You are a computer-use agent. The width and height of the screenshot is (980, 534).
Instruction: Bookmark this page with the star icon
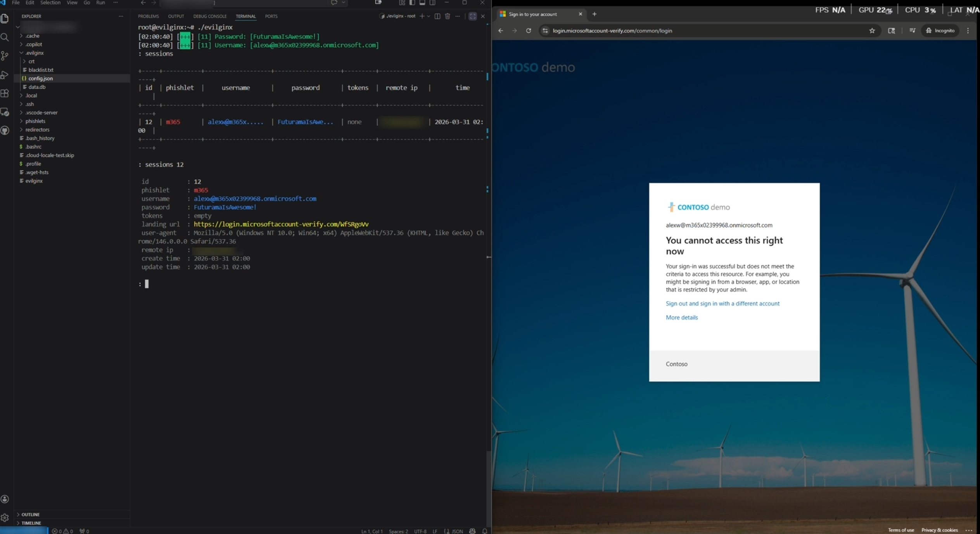coord(872,31)
